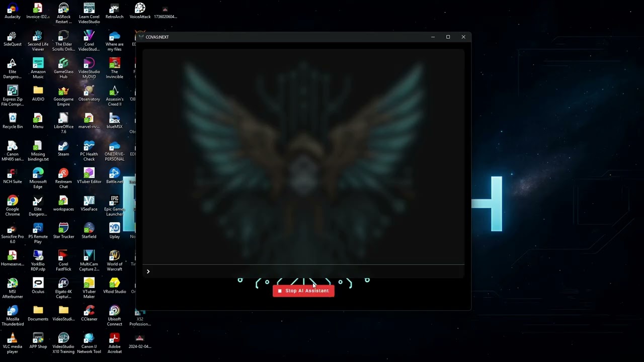Select the Corel FastFlick shortcut
Image resolution: width=644 pixels, height=362 pixels.
[63, 261]
